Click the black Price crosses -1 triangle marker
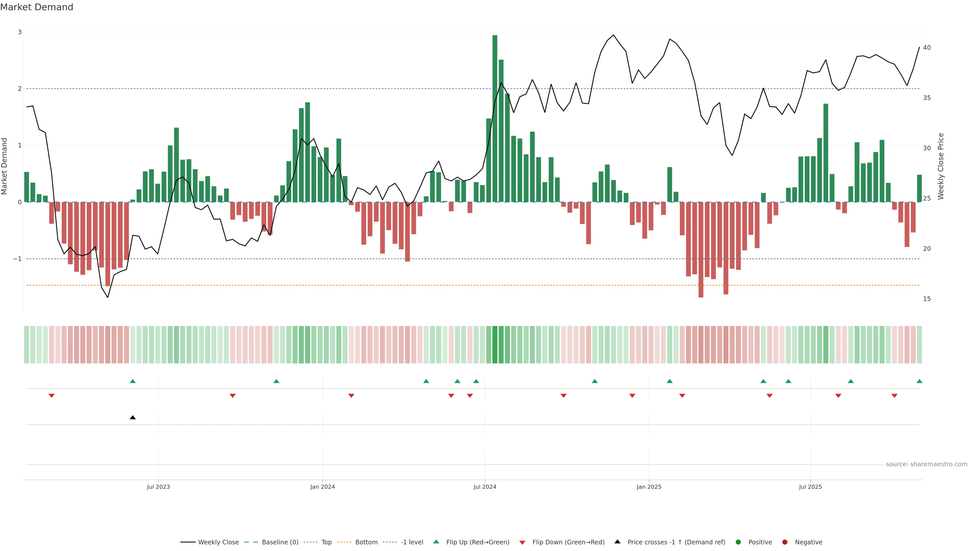 point(132,418)
